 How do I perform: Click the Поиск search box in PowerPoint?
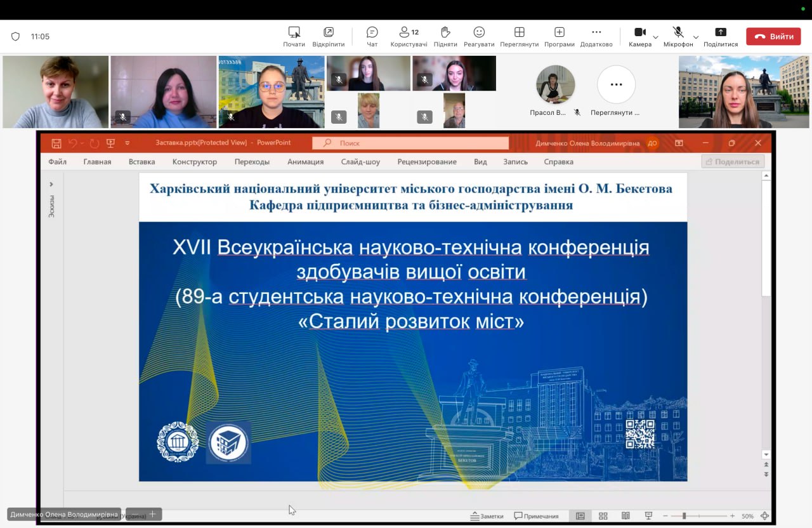tap(410, 143)
